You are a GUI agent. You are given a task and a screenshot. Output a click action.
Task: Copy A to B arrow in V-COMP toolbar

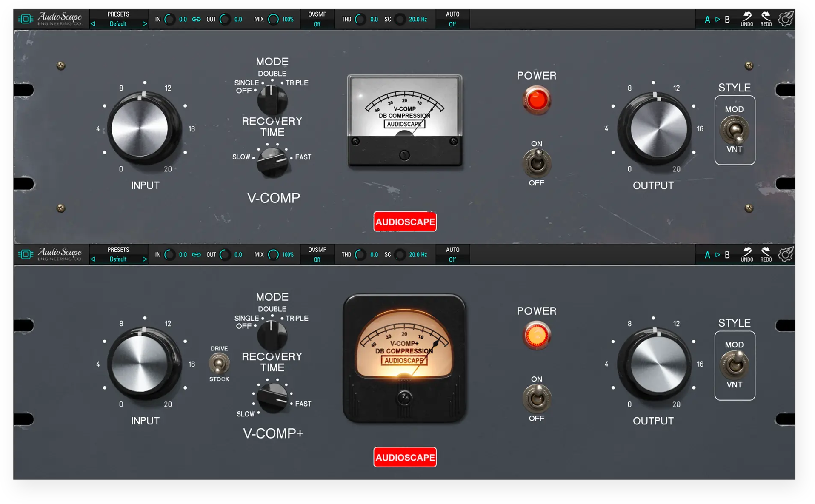(718, 20)
